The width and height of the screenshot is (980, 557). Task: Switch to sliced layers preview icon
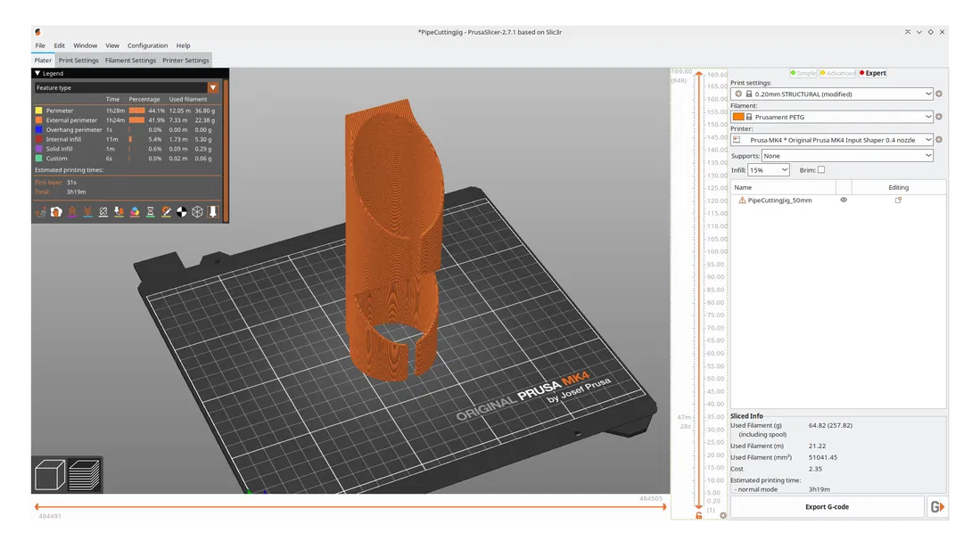coord(85,474)
